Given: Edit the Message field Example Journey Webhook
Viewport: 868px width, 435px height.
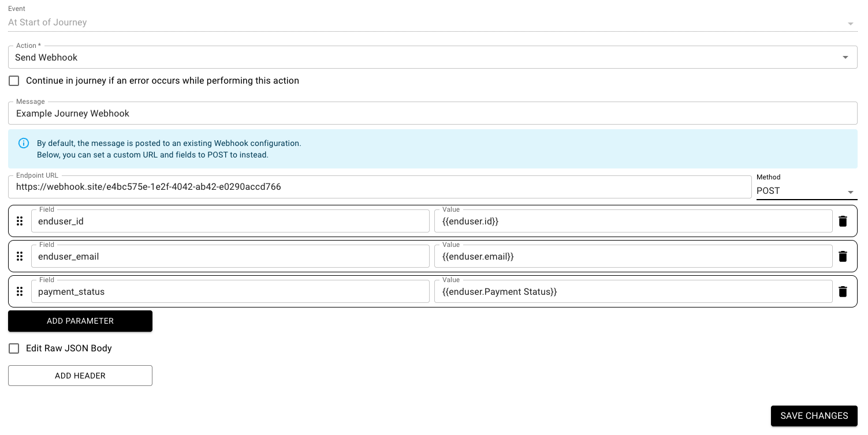Looking at the screenshot, I should [433, 113].
